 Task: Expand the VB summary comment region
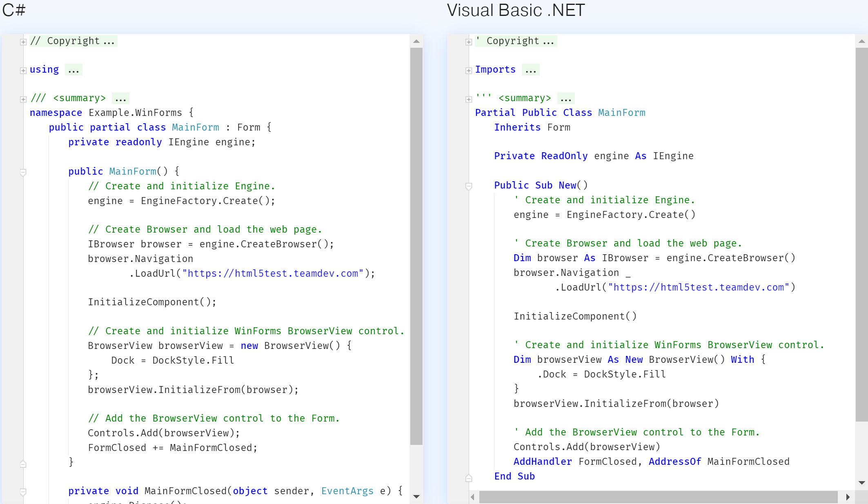coord(469,99)
